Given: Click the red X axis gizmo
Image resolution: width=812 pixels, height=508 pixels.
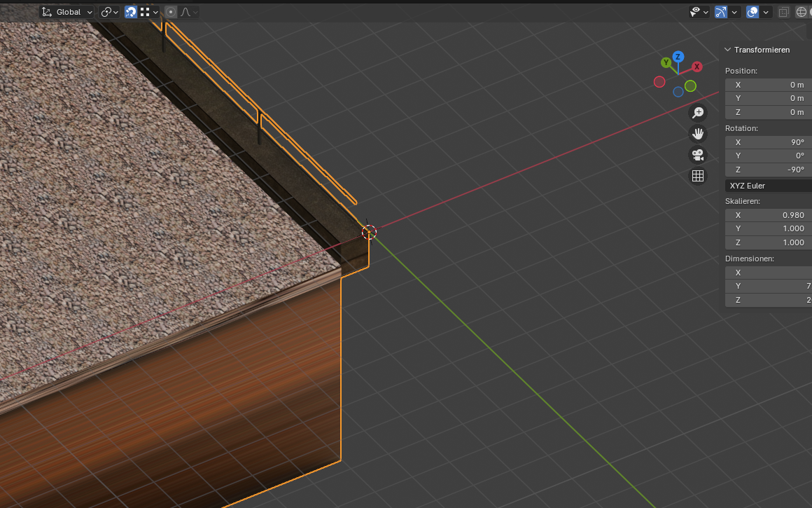Looking at the screenshot, I should 696,67.
